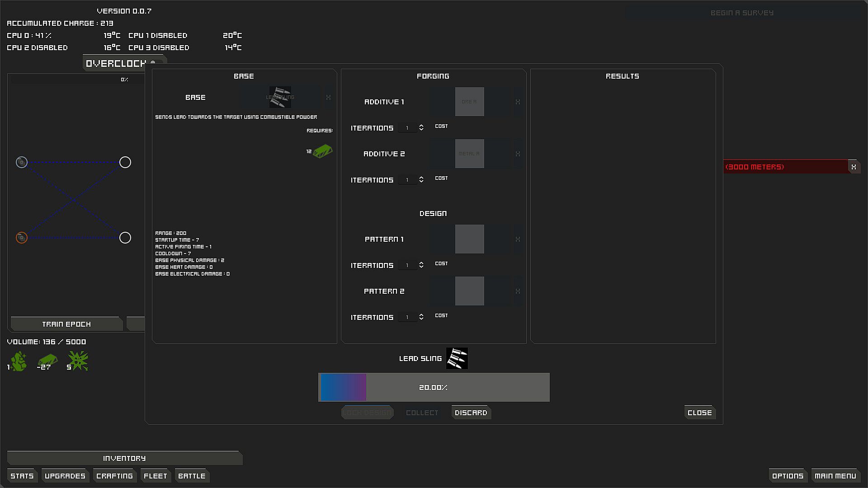Screen dimensions: 868x488
Task: Click the 20.00% crafting progress bar
Action: 434,387
